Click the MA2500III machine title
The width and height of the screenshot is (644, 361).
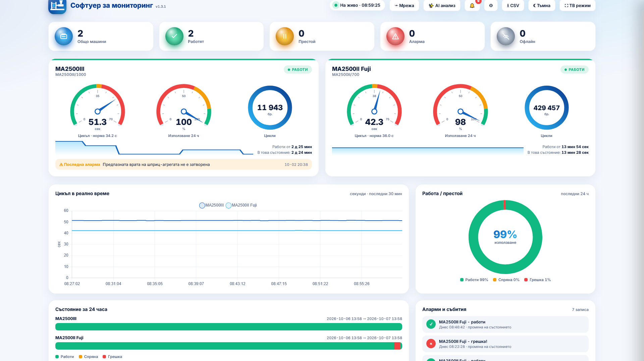click(70, 69)
